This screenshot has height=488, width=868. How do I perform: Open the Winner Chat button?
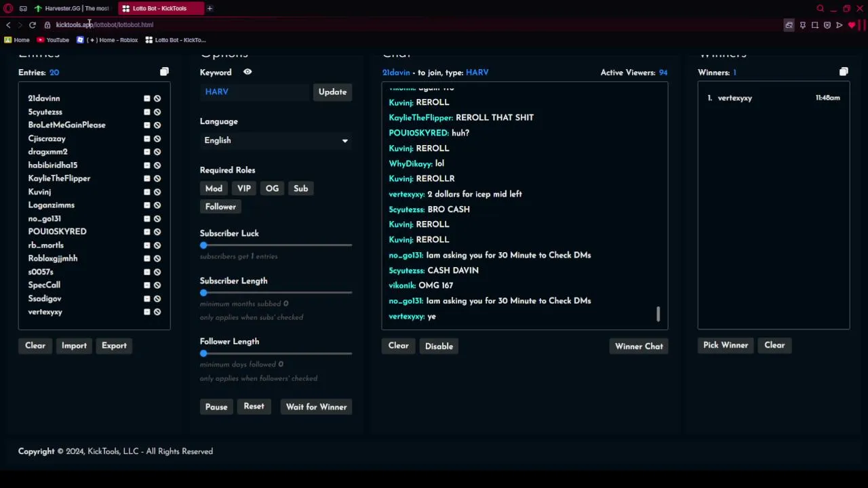tap(639, 346)
